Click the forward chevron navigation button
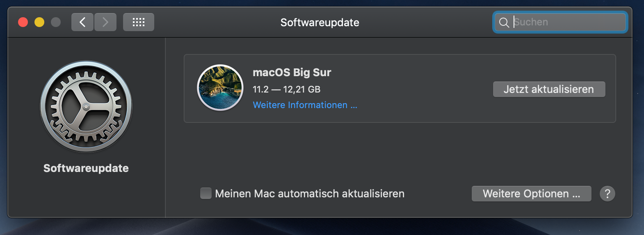 click(x=105, y=22)
